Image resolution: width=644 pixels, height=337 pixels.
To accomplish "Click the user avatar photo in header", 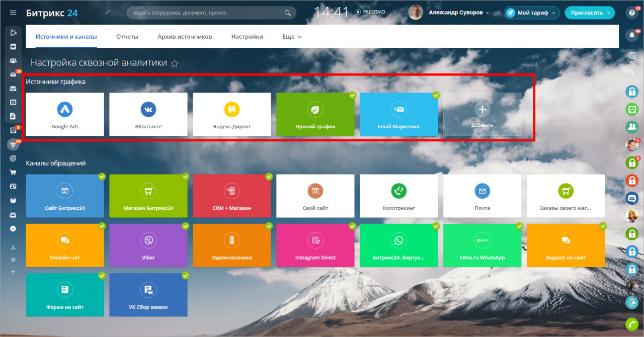I will [x=416, y=13].
